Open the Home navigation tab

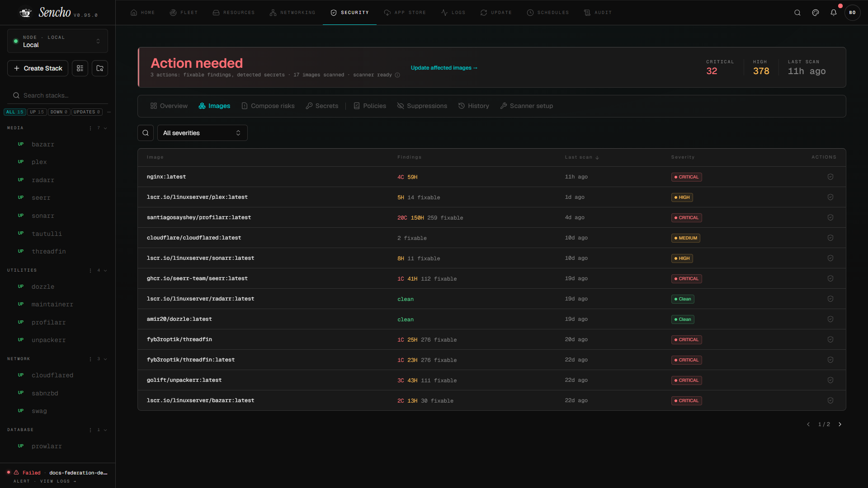pos(142,13)
